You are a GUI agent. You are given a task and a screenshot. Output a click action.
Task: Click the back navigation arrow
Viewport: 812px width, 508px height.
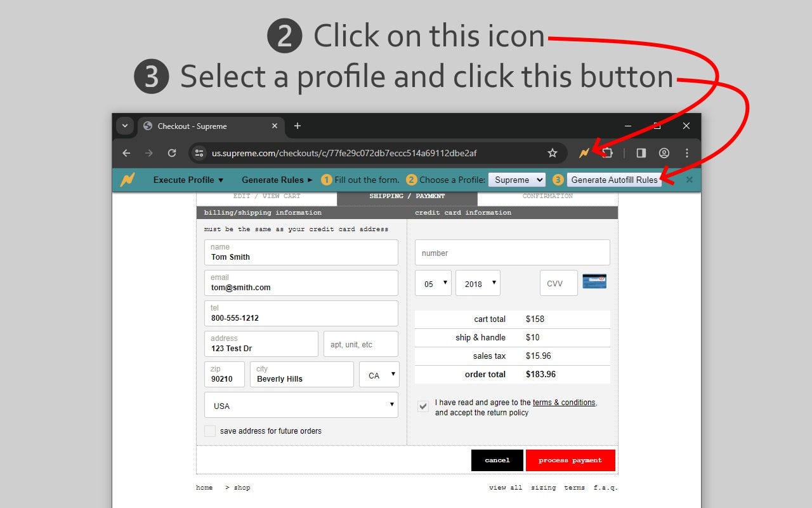coord(126,153)
